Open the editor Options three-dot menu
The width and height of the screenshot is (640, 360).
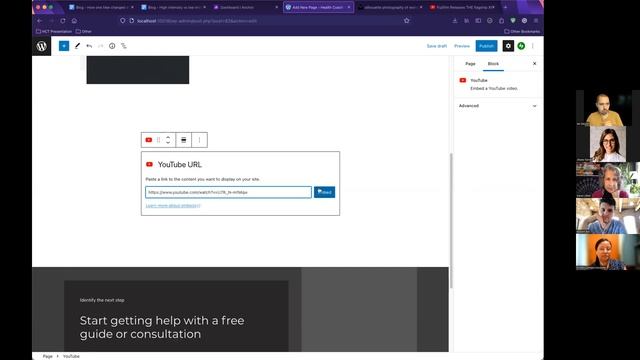click(x=533, y=46)
